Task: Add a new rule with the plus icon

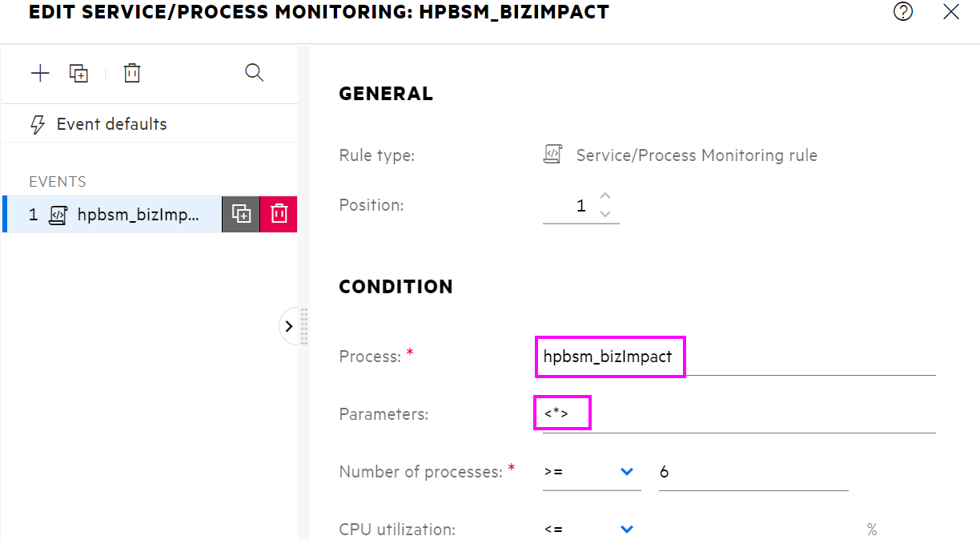Action: pos(40,73)
